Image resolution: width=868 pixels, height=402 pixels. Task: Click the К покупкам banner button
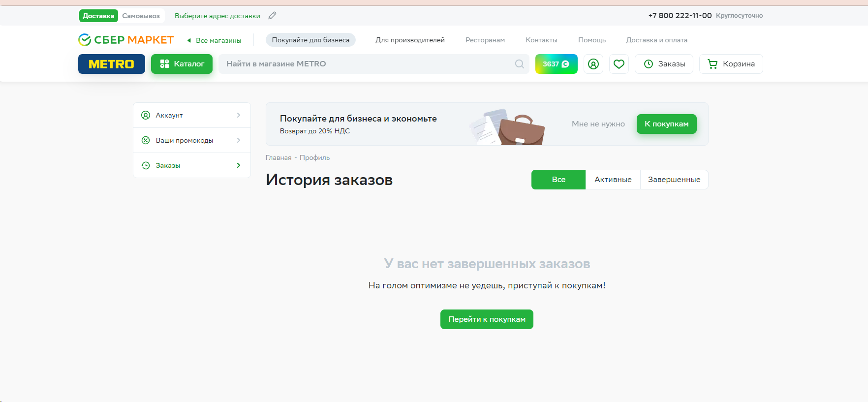tap(667, 124)
